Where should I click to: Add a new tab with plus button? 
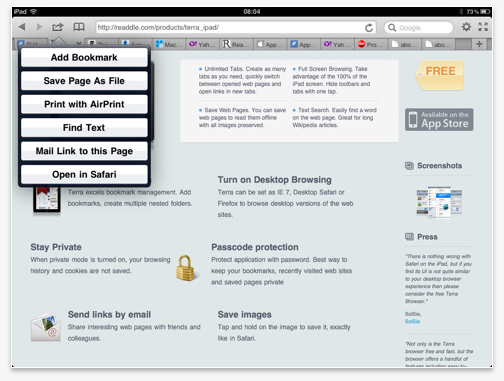(479, 44)
